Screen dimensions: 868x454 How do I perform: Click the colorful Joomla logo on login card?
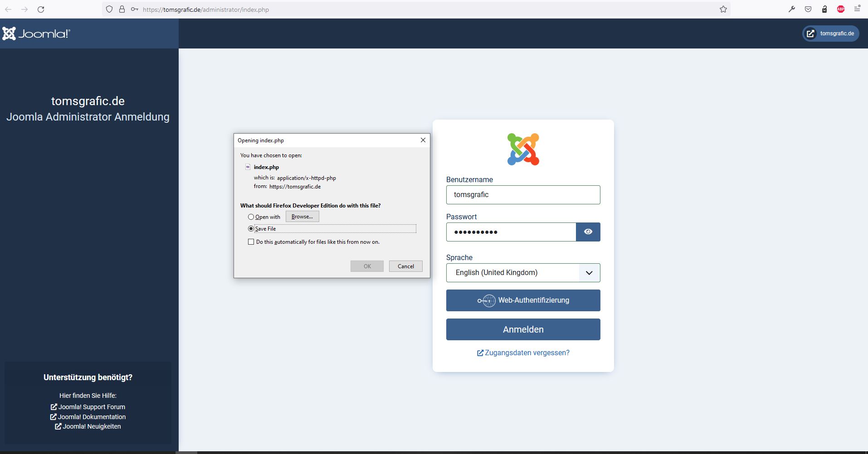click(x=523, y=149)
